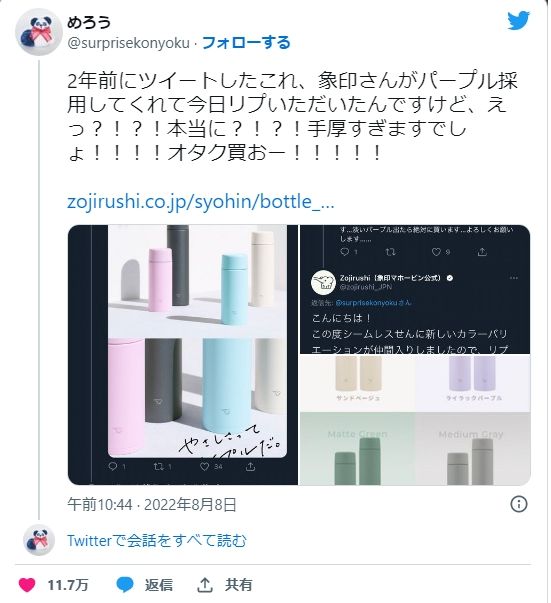Click the small avatar beside conversation link

click(x=39, y=540)
